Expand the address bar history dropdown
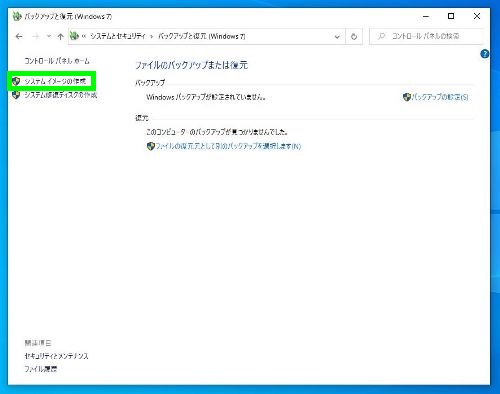 pyautogui.click(x=337, y=36)
